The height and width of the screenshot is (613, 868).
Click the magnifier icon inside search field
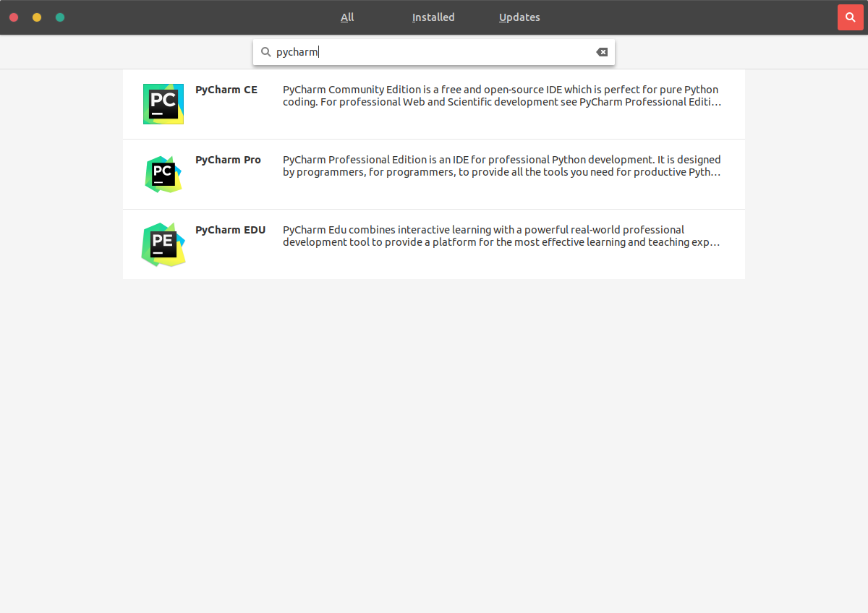(265, 52)
